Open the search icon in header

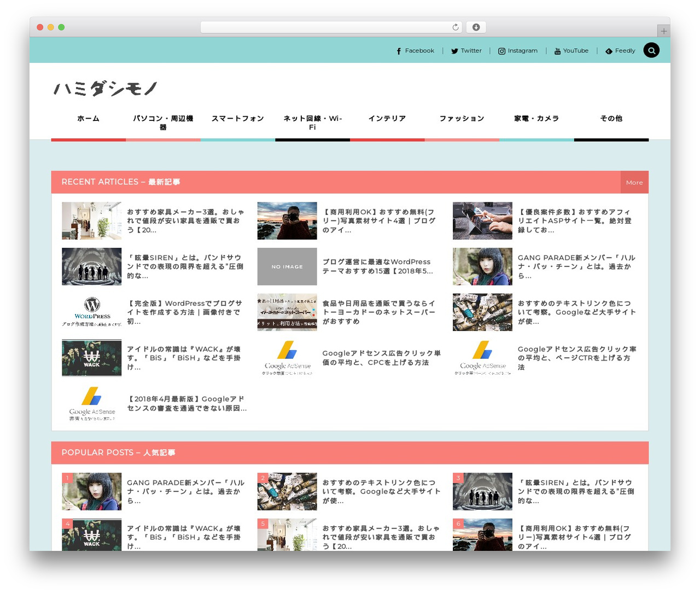[x=651, y=50]
